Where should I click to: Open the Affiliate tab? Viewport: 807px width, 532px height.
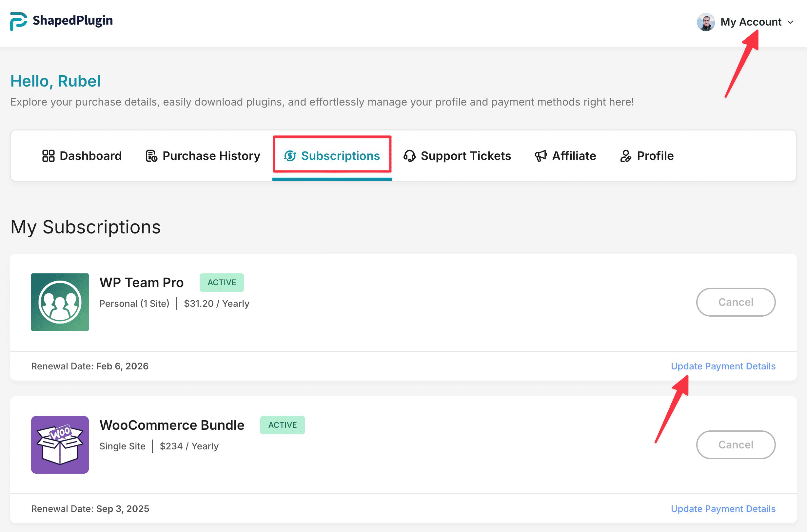pos(565,156)
